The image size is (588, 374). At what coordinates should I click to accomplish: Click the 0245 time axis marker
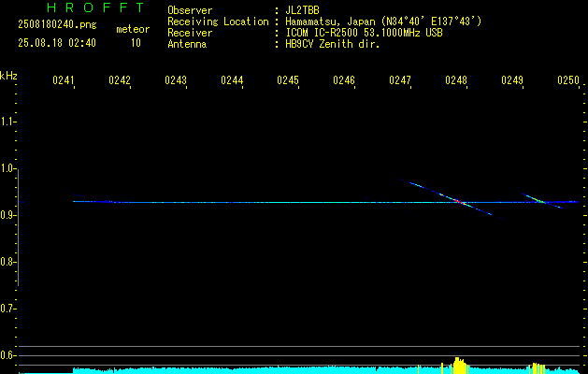pyautogui.click(x=288, y=80)
